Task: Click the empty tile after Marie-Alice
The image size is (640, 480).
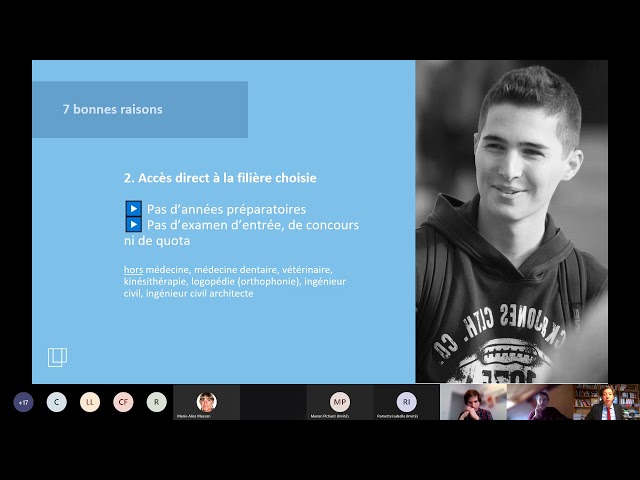Action: click(273, 402)
